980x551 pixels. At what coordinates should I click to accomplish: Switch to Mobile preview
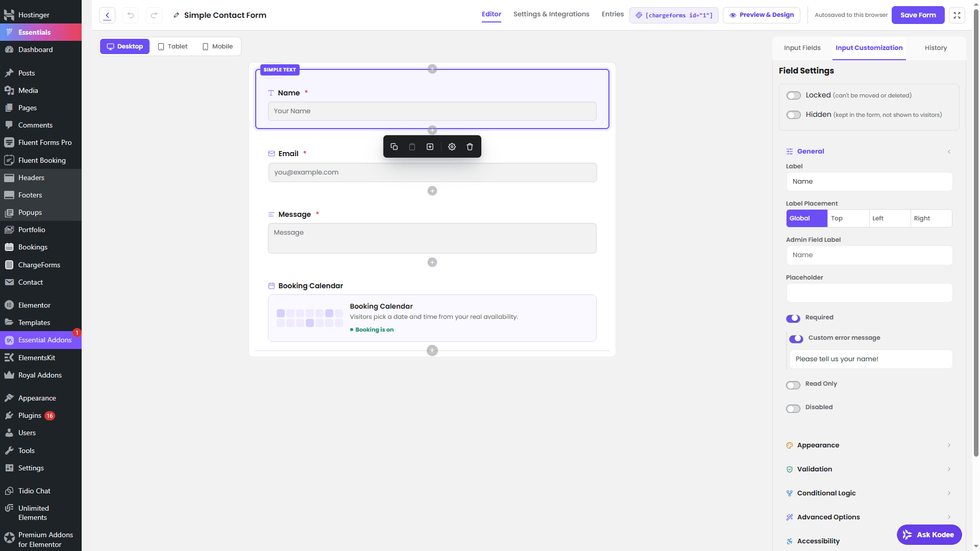(218, 46)
